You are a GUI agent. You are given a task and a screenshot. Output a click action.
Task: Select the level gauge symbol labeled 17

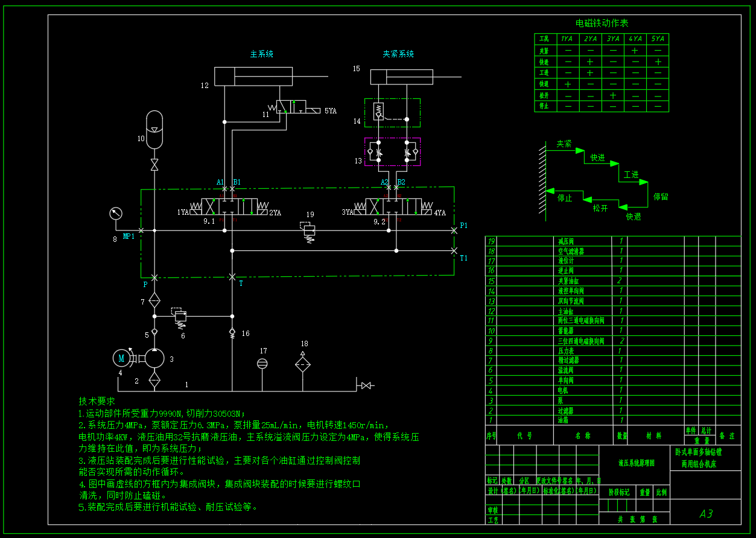tap(262, 363)
